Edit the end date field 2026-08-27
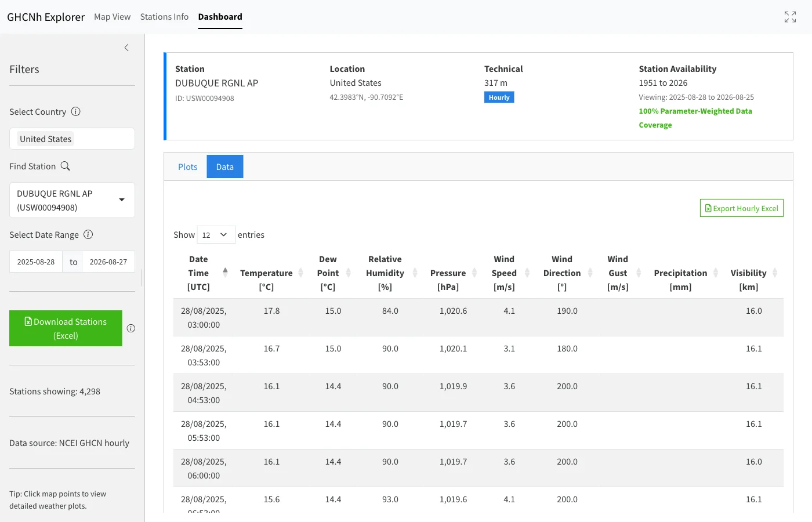 (x=108, y=262)
